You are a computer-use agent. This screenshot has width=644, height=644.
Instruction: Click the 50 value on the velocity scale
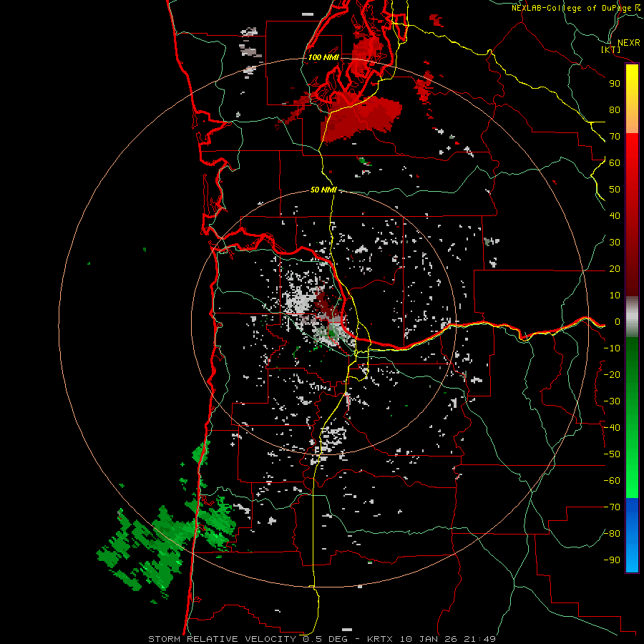[615, 190]
